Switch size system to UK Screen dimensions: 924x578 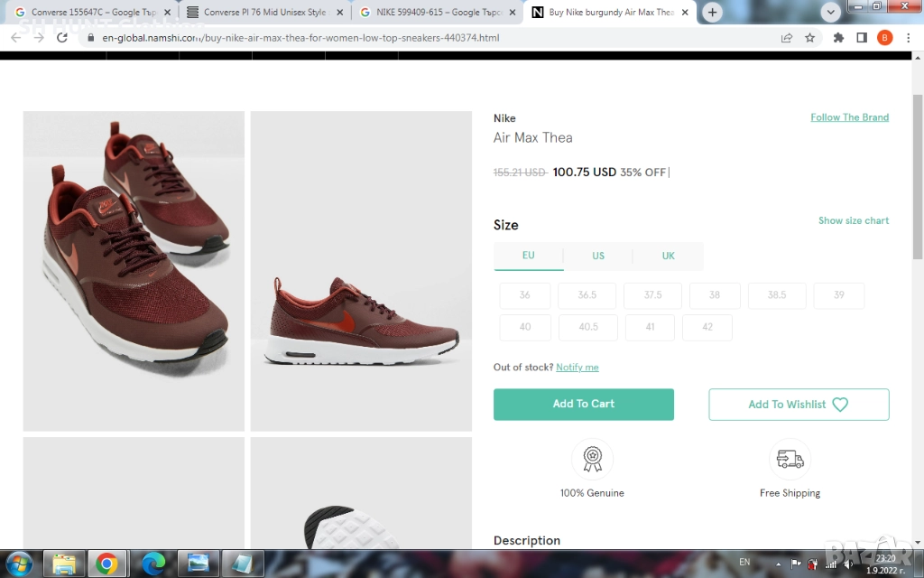coord(668,256)
